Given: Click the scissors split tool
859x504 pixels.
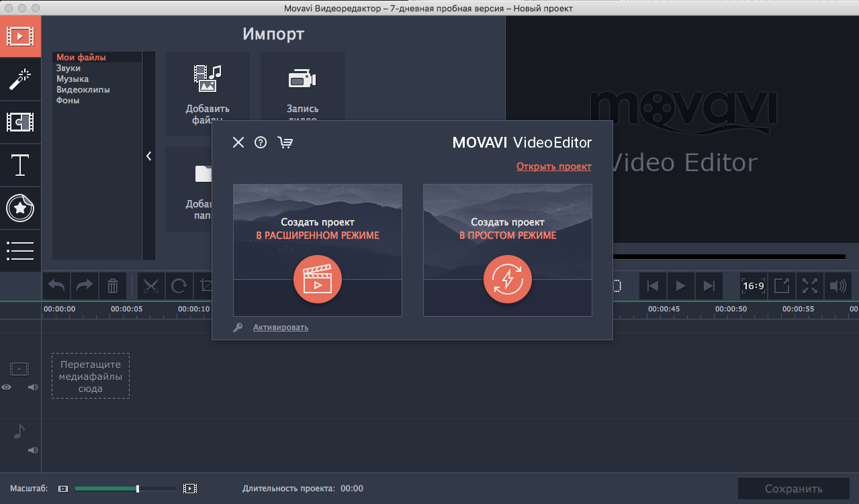Looking at the screenshot, I should [151, 287].
